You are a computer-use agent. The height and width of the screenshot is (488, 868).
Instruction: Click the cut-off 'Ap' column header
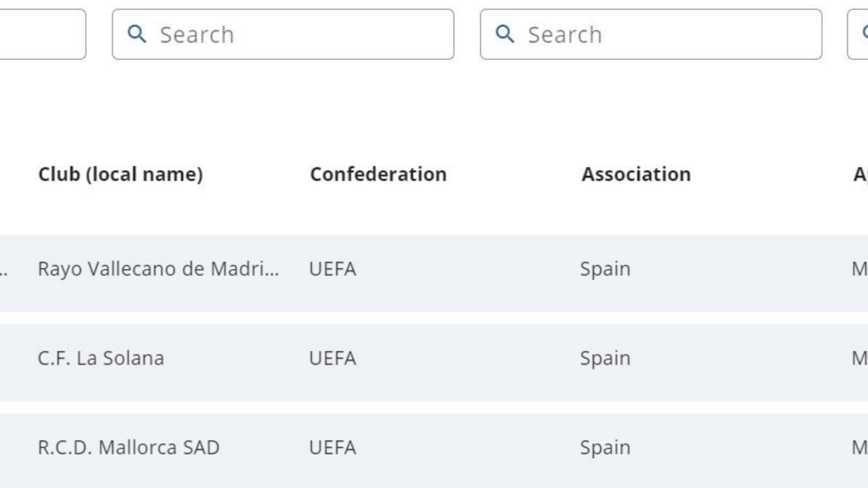point(859,174)
